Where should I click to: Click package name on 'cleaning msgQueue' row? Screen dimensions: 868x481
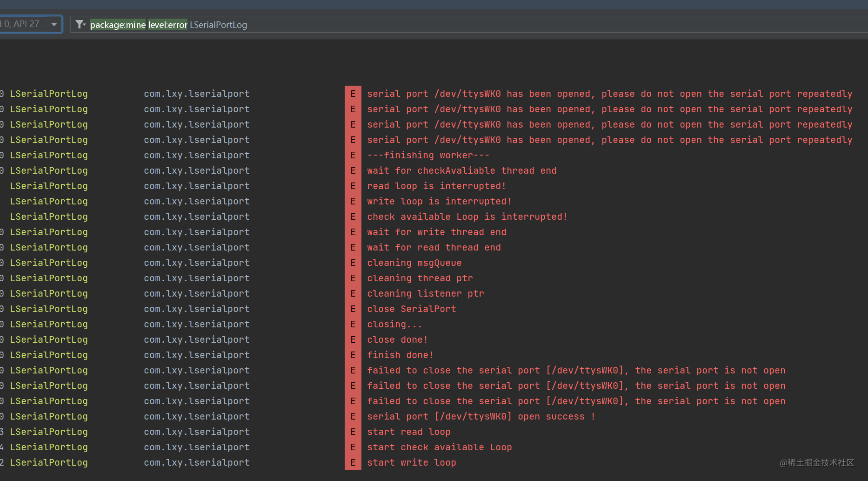[197, 263]
